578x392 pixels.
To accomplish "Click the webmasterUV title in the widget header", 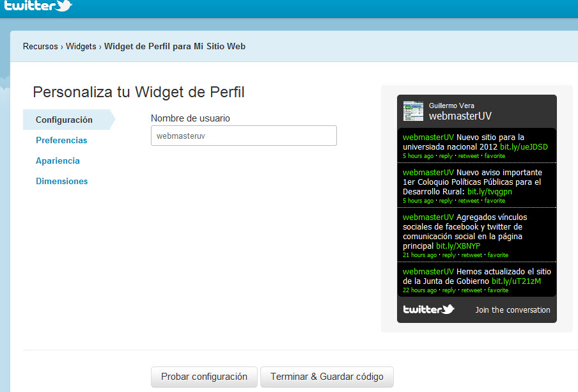I will [x=460, y=116].
